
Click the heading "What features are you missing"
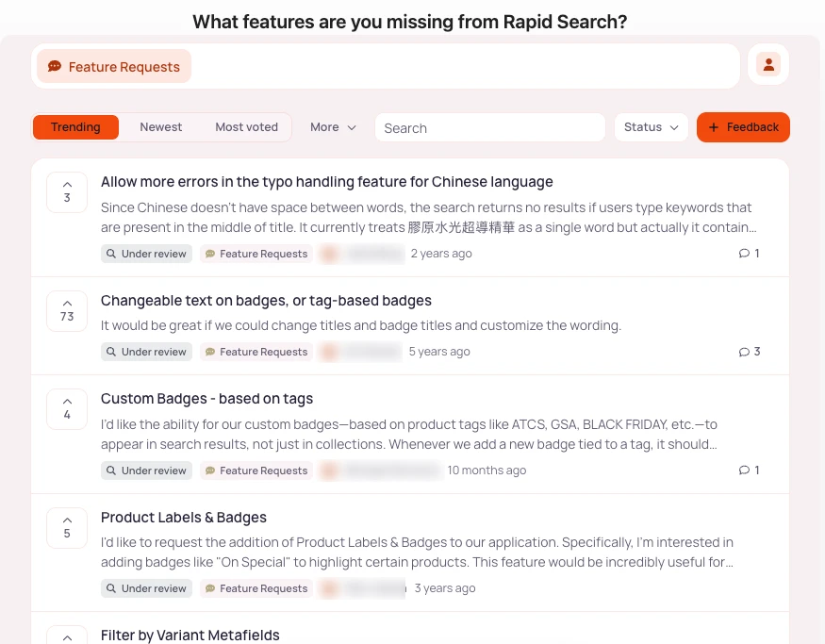click(410, 22)
